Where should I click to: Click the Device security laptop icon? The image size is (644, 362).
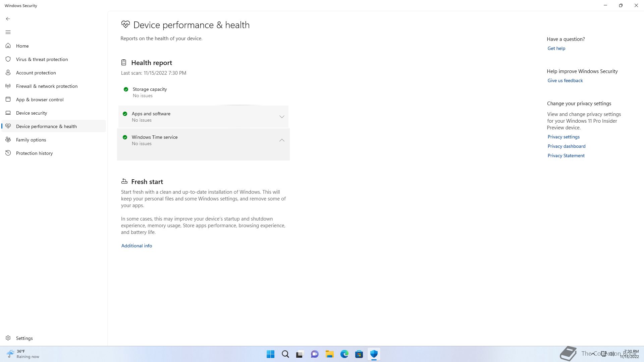tap(8, 113)
